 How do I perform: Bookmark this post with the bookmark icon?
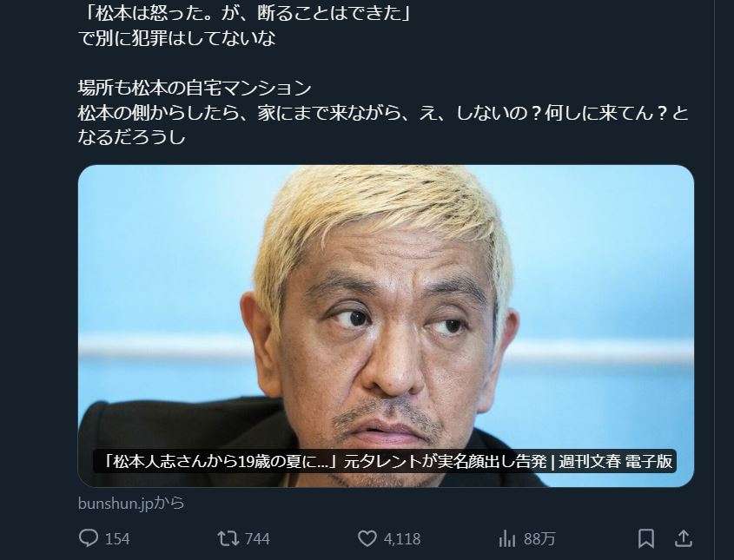click(x=646, y=538)
